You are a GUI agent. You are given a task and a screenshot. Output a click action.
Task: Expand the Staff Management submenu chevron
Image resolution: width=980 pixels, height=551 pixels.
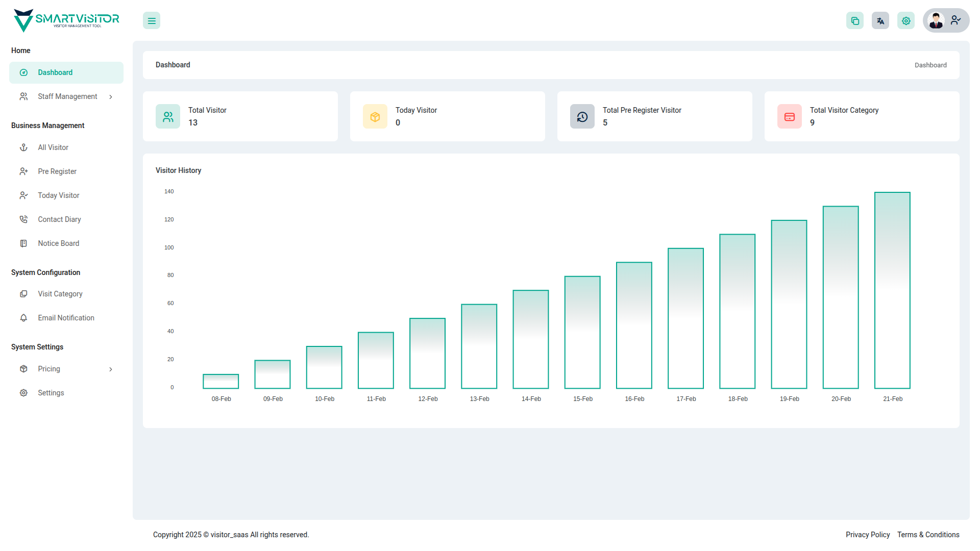coord(111,97)
